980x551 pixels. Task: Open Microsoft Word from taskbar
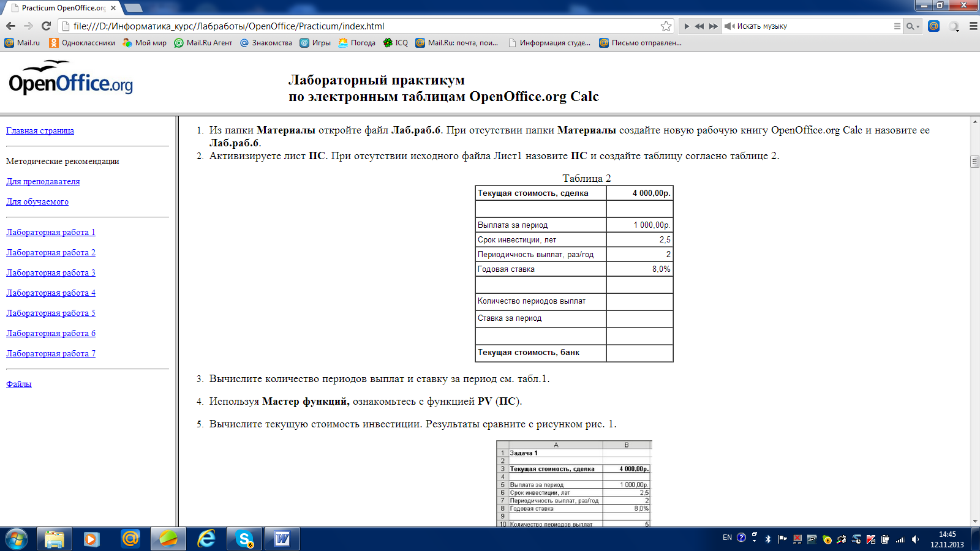click(x=282, y=539)
